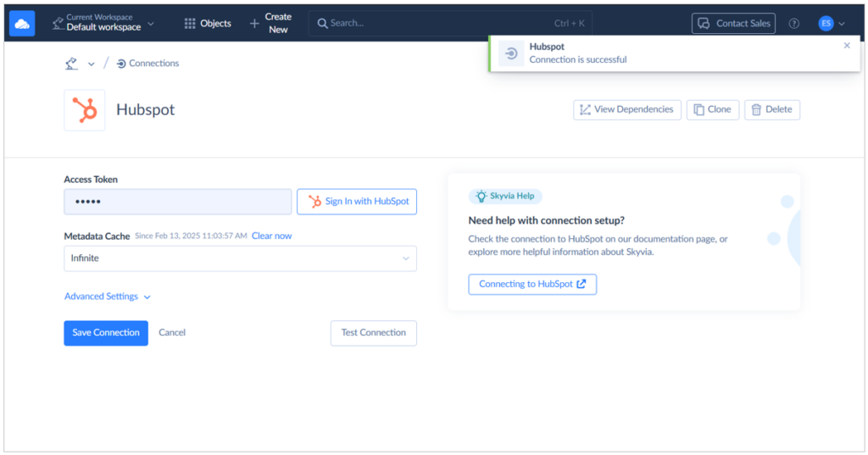
Task: Click 'Need help with connection setup?' heading
Action: 547,220
